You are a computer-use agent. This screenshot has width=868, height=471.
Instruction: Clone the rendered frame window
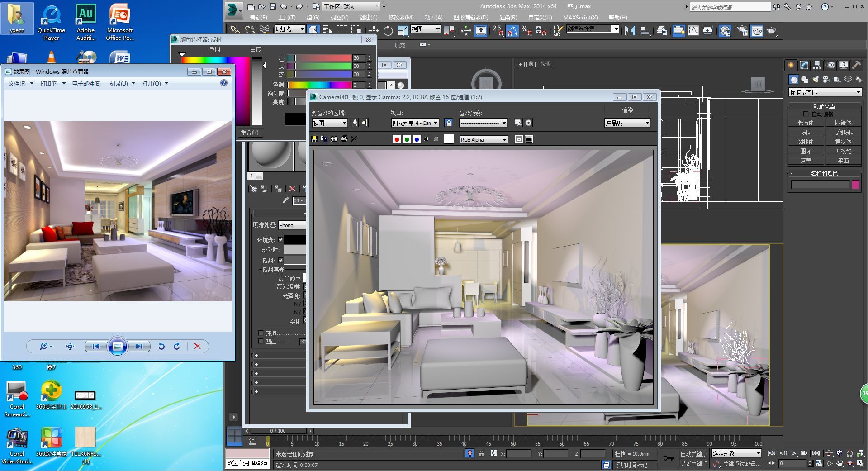coord(334,139)
